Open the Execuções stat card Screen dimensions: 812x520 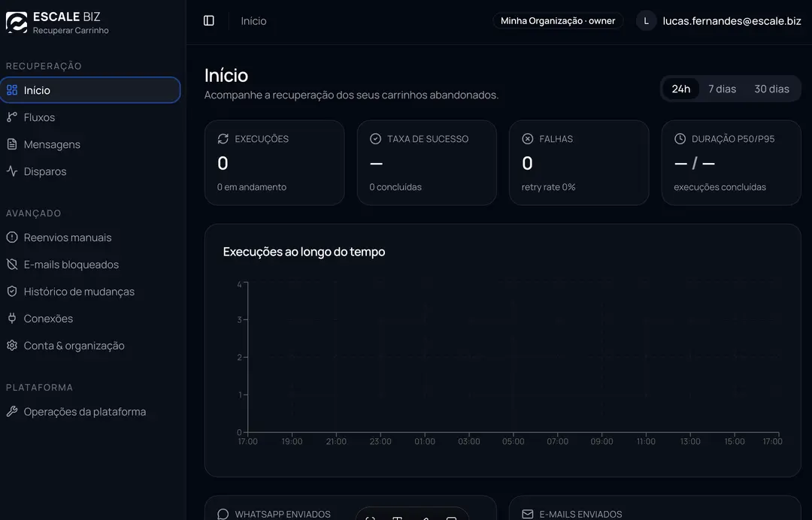tap(274, 163)
